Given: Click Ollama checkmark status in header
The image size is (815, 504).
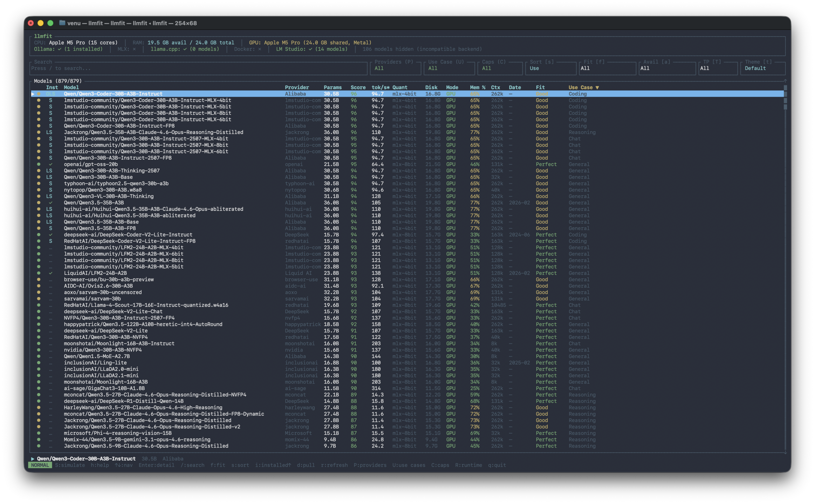Looking at the screenshot, I should click(59, 49).
